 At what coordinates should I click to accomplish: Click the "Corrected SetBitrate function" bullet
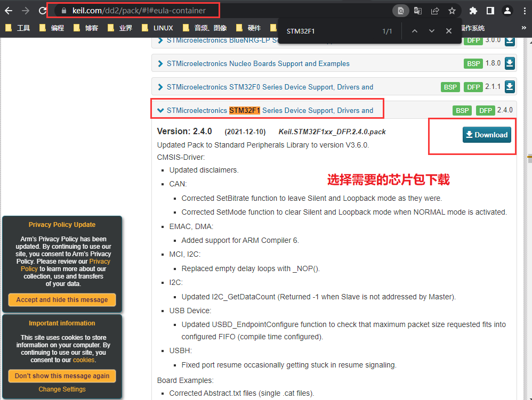click(x=312, y=198)
